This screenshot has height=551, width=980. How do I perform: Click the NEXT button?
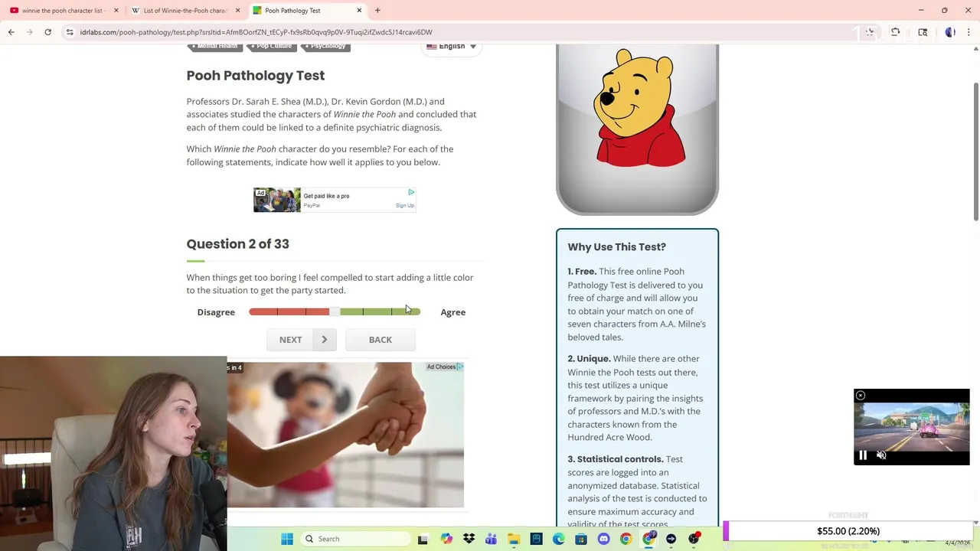301,340
